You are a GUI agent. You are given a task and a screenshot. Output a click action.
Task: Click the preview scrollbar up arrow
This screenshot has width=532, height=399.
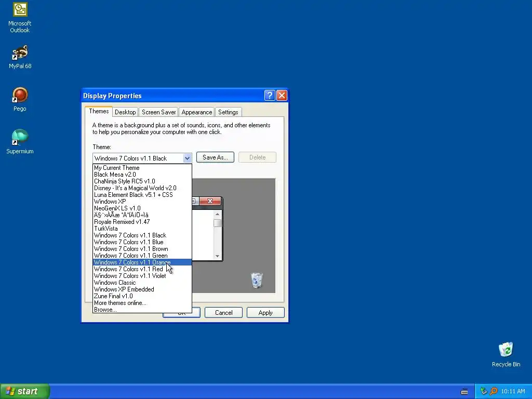click(x=218, y=215)
